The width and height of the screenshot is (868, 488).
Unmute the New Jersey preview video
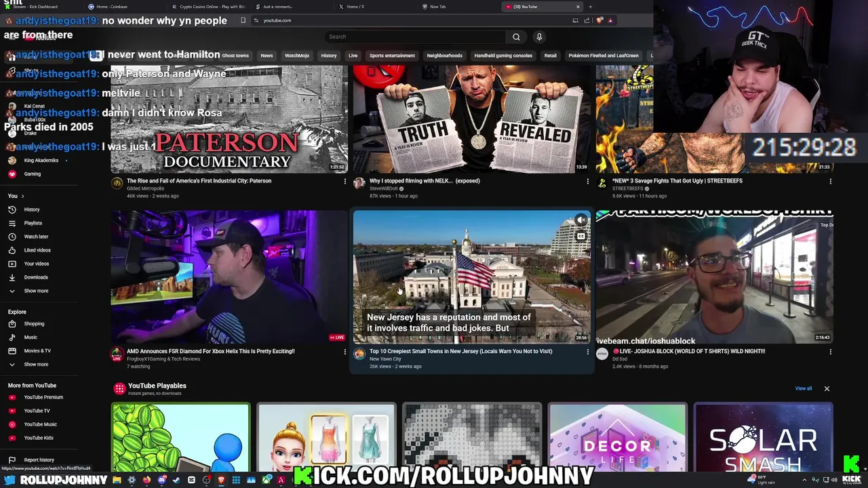point(580,220)
